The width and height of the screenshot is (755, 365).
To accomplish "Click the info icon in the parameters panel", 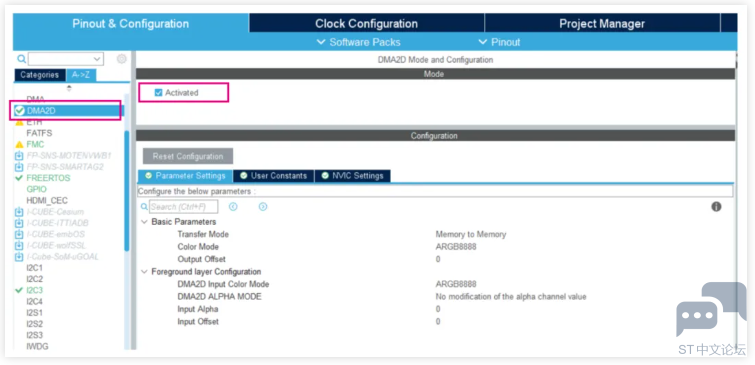I will 716,207.
